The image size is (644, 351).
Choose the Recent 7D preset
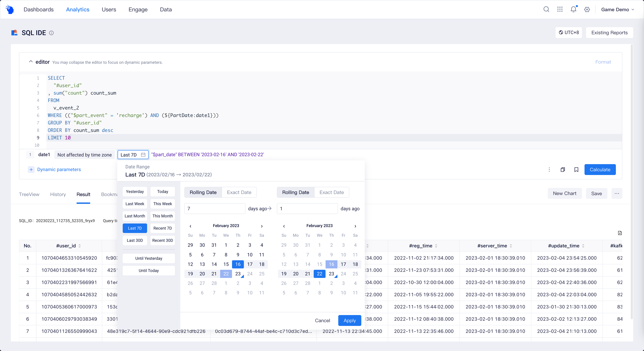[x=163, y=228]
